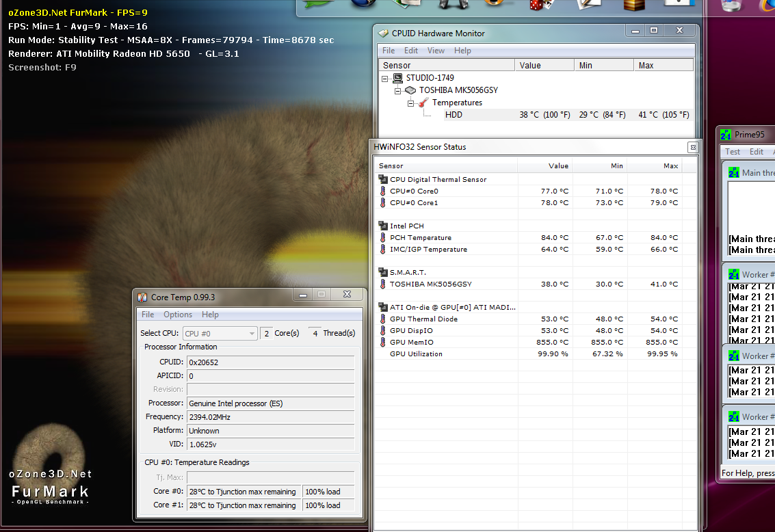Viewport: 775px width, 532px height.
Task: Click the Processor field Genuine Intel processor (ES)
Action: tap(271, 403)
